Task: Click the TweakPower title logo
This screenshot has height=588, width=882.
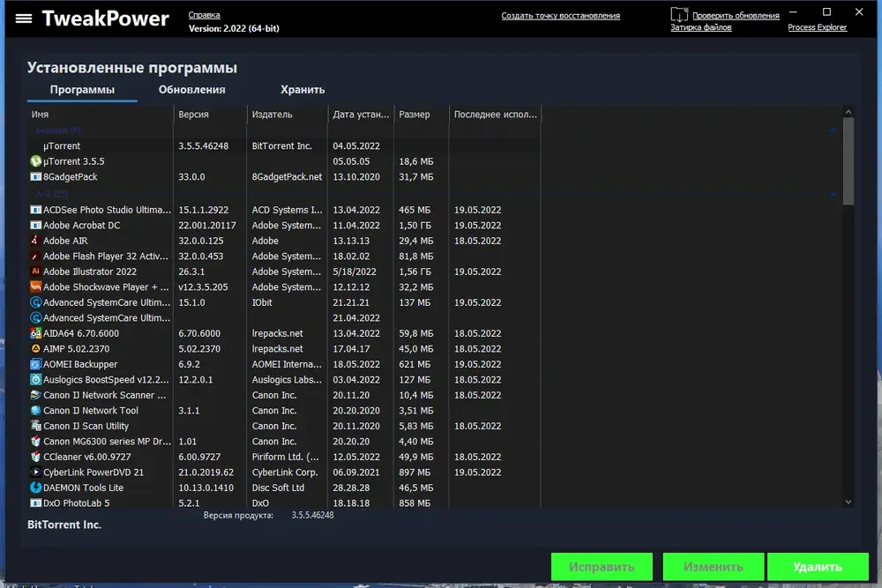Action: point(105,19)
